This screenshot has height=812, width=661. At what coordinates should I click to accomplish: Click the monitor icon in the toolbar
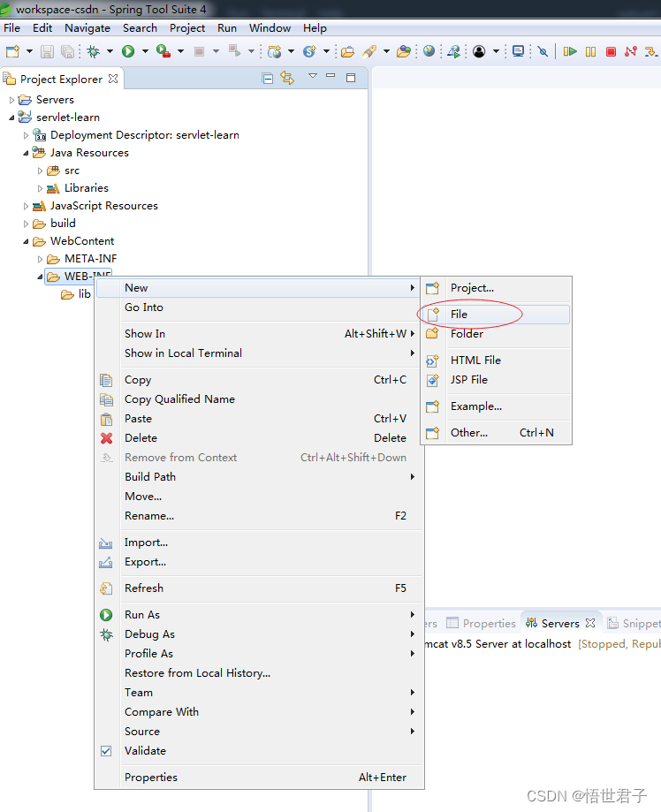(x=518, y=50)
